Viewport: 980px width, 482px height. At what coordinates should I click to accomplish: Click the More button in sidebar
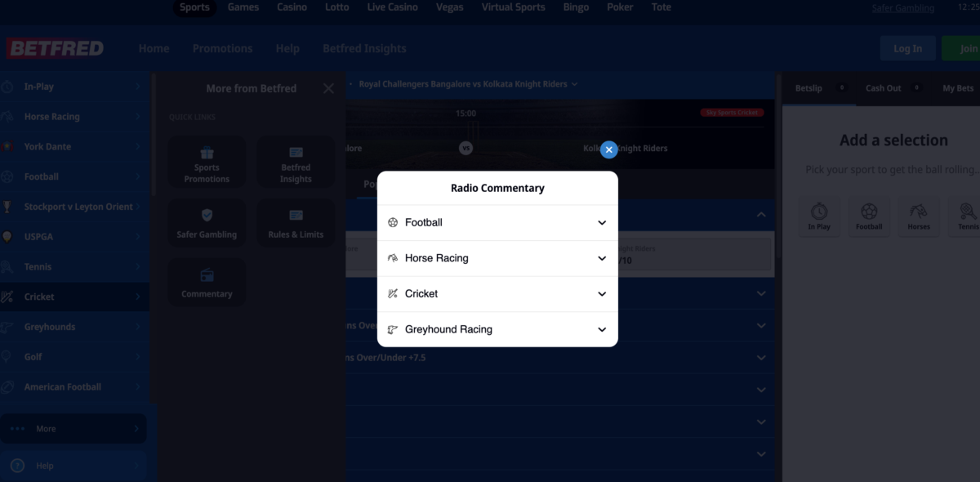(73, 429)
